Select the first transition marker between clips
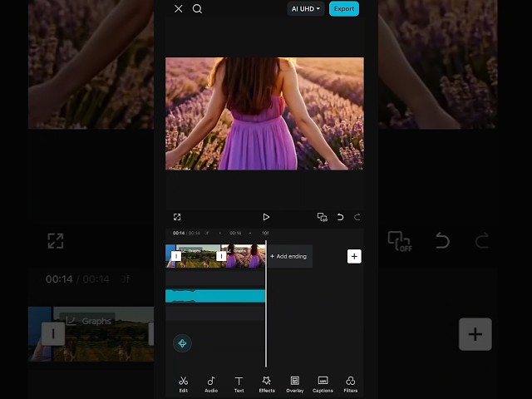532x399 pixels. pyautogui.click(x=176, y=256)
